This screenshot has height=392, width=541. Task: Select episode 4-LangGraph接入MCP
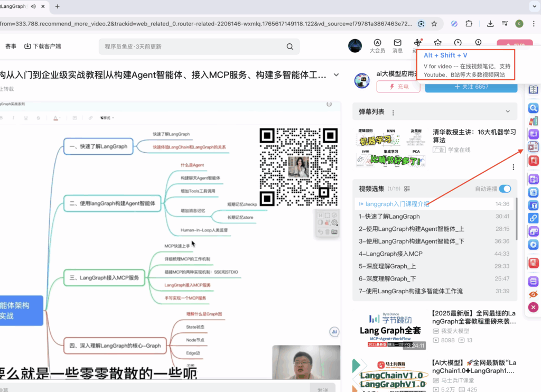pos(390,254)
